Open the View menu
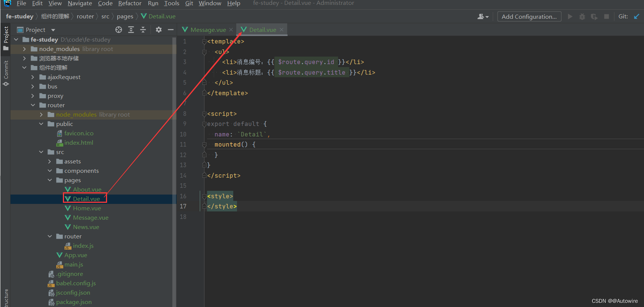The image size is (644, 307). [55, 3]
